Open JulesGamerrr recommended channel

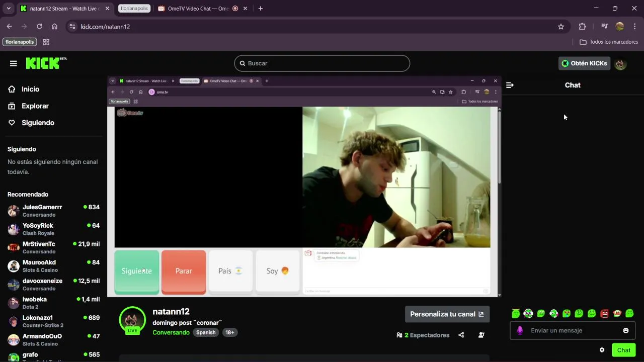pyautogui.click(x=53, y=211)
